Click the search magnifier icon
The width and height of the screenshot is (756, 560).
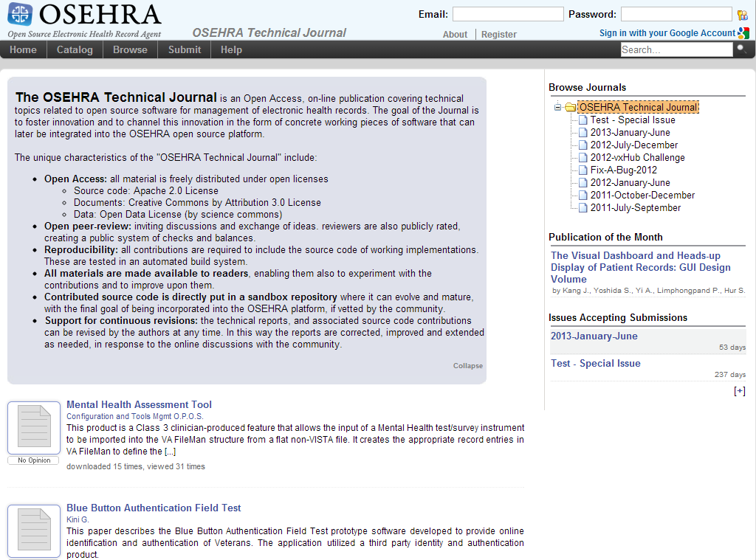click(741, 49)
